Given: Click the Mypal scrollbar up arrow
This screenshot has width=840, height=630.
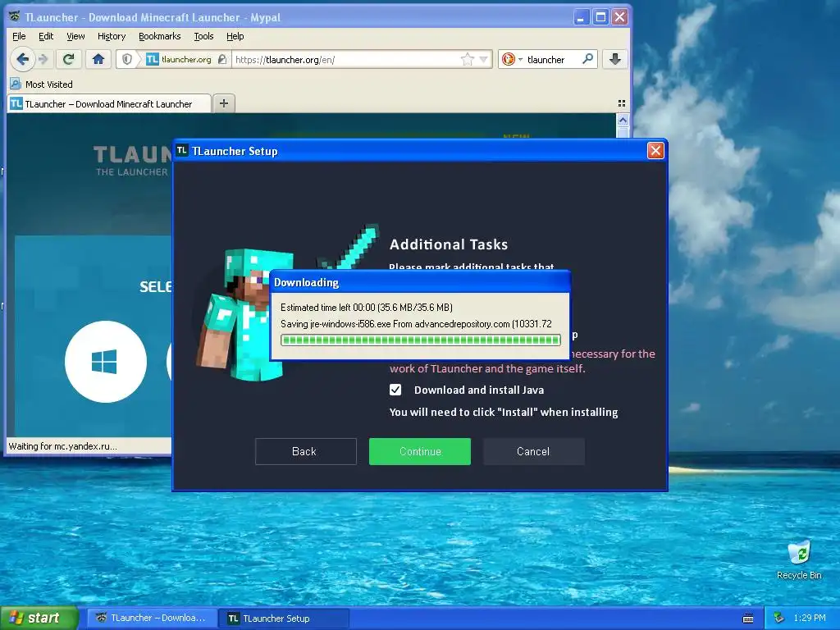Looking at the screenshot, I should (x=623, y=120).
